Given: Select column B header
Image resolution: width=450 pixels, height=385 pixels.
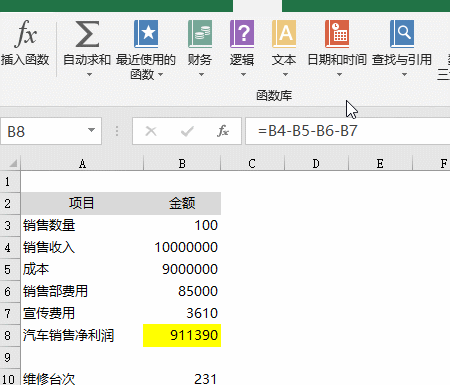Looking at the screenshot, I should click(182, 163).
